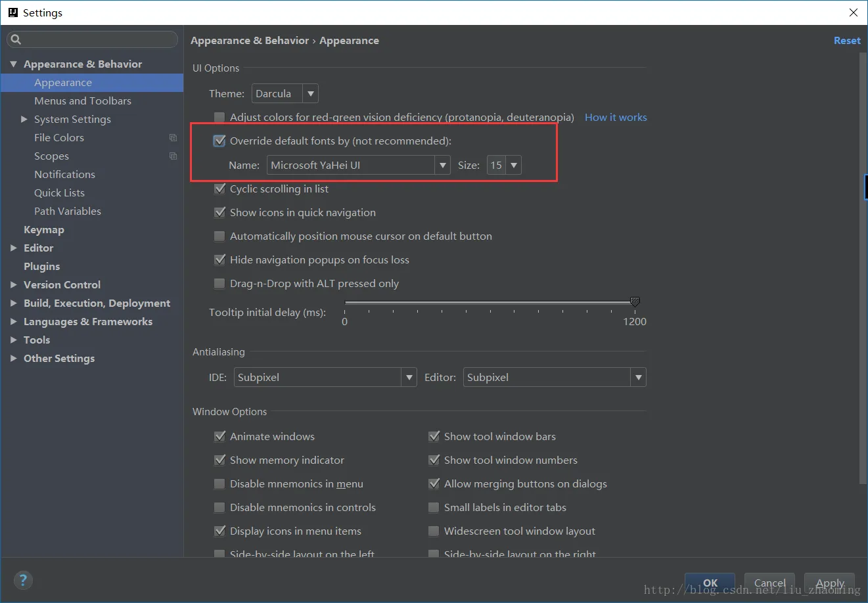Image resolution: width=868 pixels, height=603 pixels.
Task: Toggle Small labels in editor tabs
Action: [434, 508]
